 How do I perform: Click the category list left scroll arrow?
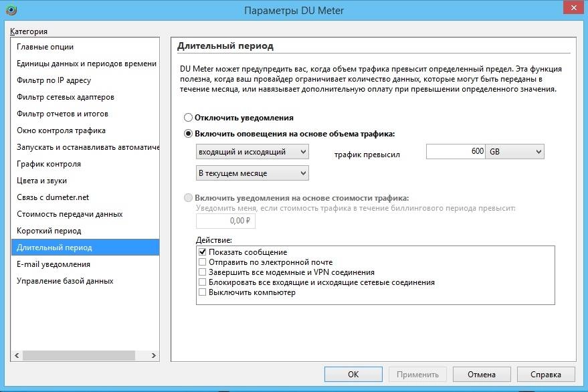(x=17, y=355)
